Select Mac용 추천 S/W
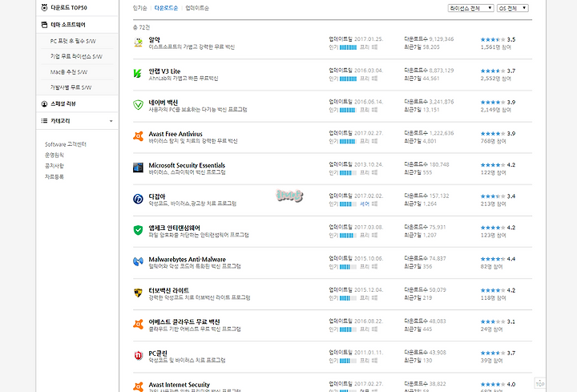Viewport: 577px width, 392px height. pos(69,72)
